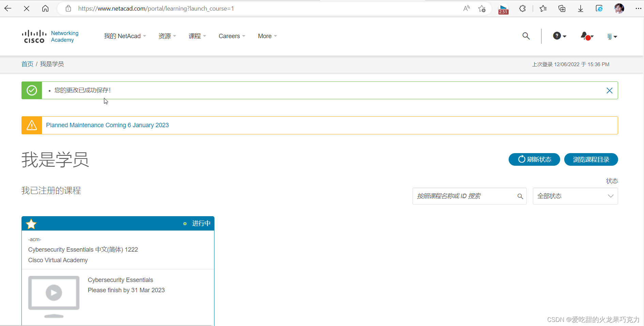Click Cybersecurity Essentials title beside thumbnail
Viewport: 644px width, 326px height.
120,280
